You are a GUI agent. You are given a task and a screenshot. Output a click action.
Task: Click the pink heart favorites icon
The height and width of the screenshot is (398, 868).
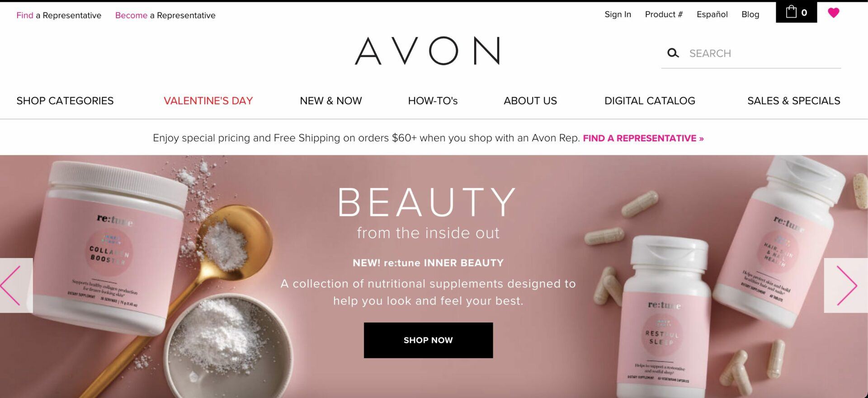click(x=834, y=13)
